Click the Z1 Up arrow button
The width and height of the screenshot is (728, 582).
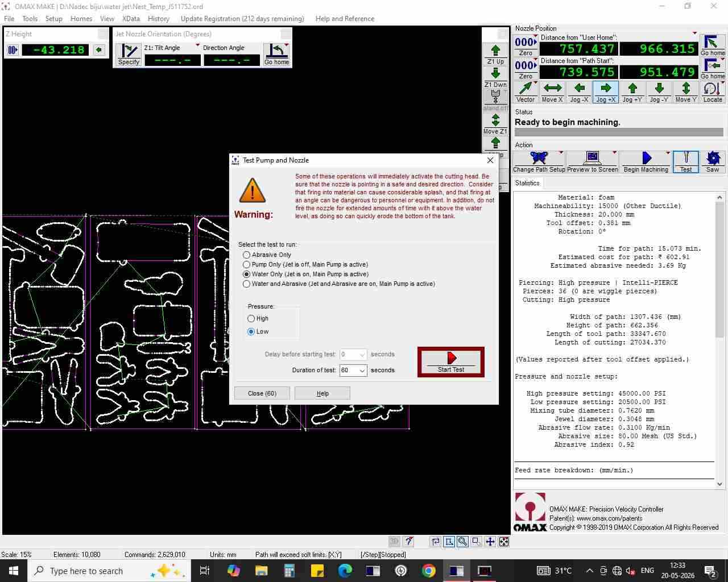pos(495,54)
